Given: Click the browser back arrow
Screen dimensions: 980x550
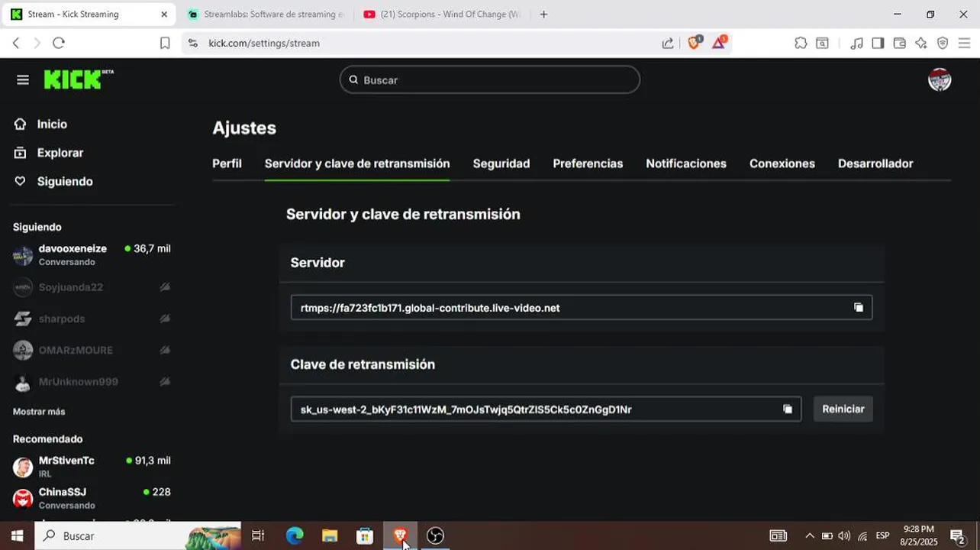Looking at the screenshot, I should [16, 44].
